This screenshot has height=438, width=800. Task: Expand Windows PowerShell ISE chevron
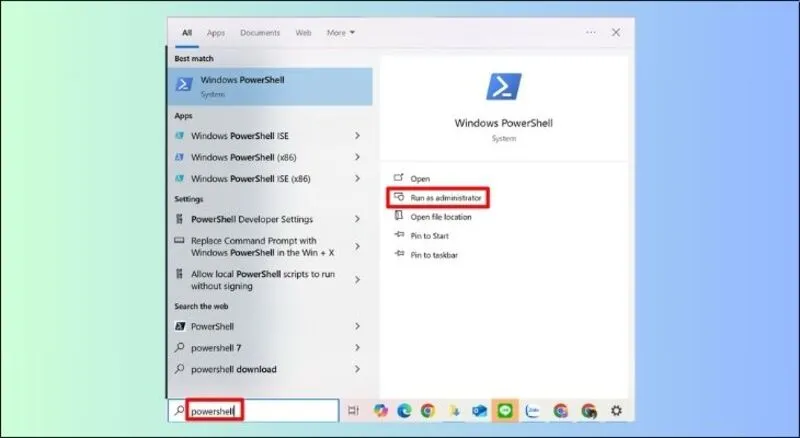pos(357,136)
